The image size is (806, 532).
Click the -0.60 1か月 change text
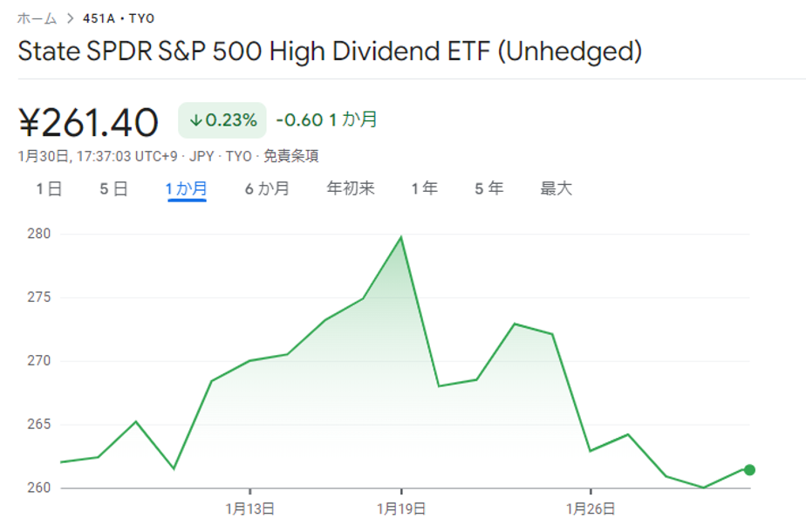327,120
